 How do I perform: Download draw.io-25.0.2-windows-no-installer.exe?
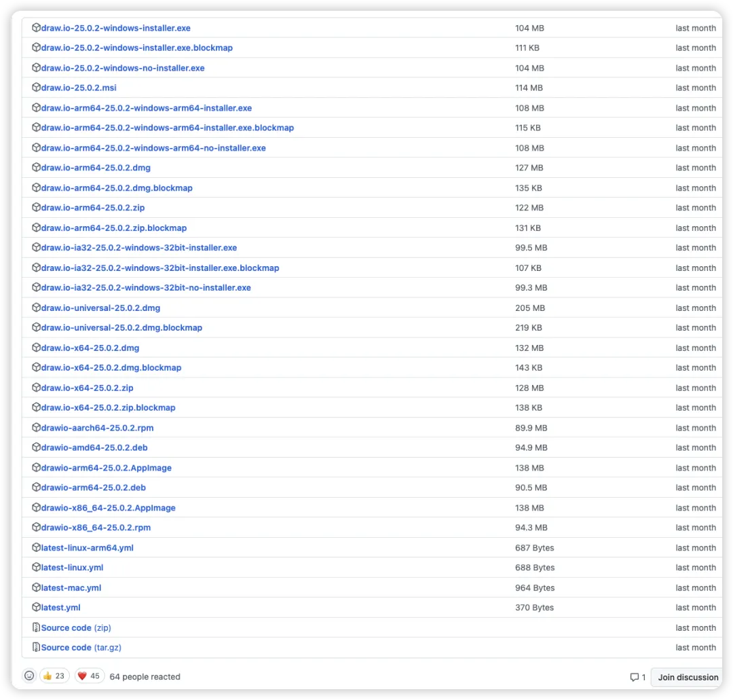(123, 68)
